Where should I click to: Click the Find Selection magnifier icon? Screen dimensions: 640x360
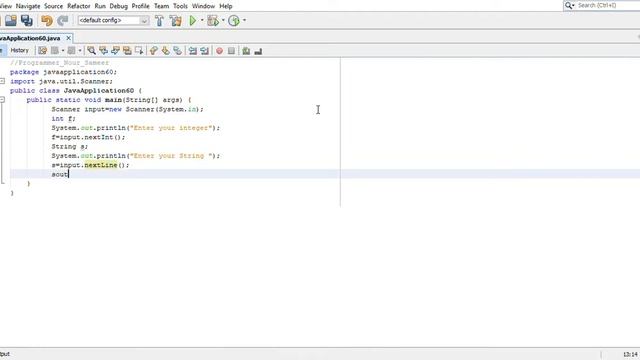click(x=91, y=51)
